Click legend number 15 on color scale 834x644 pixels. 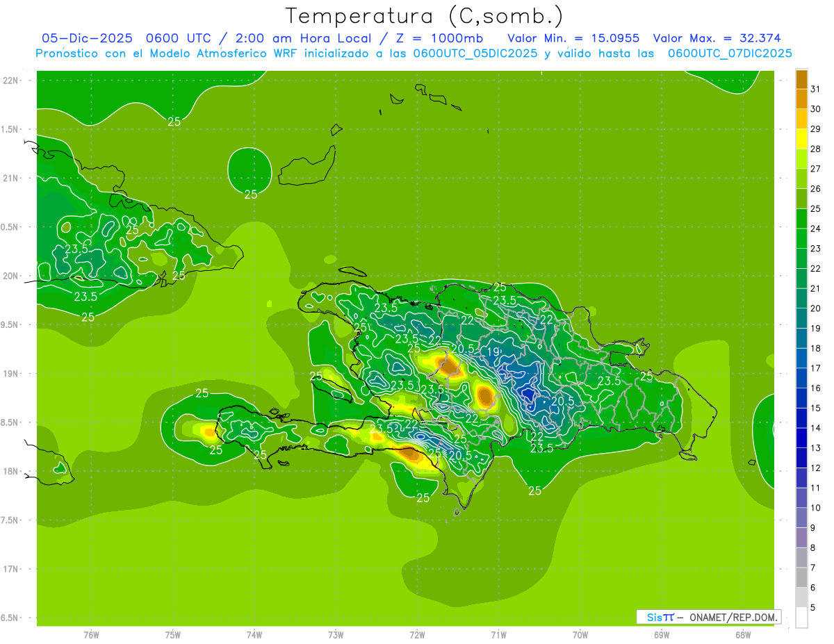click(x=816, y=408)
